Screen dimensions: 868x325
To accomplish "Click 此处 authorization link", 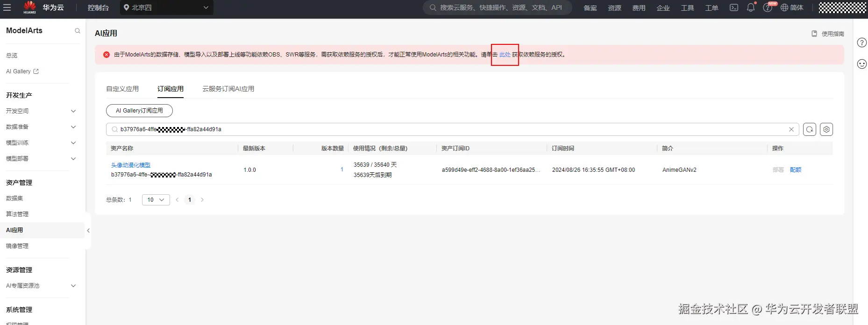I will tap(505, 55).
